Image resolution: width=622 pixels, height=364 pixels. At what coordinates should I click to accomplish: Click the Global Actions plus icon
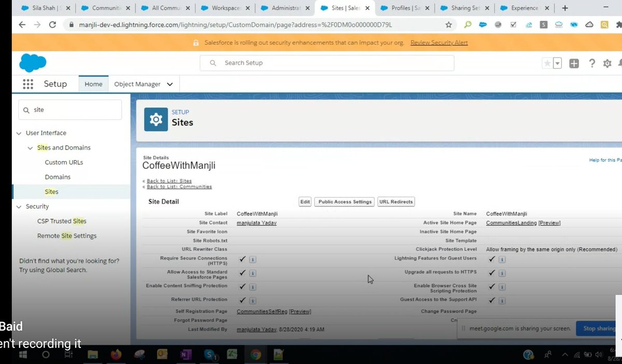pyautogui.click(x=574, y=63)
